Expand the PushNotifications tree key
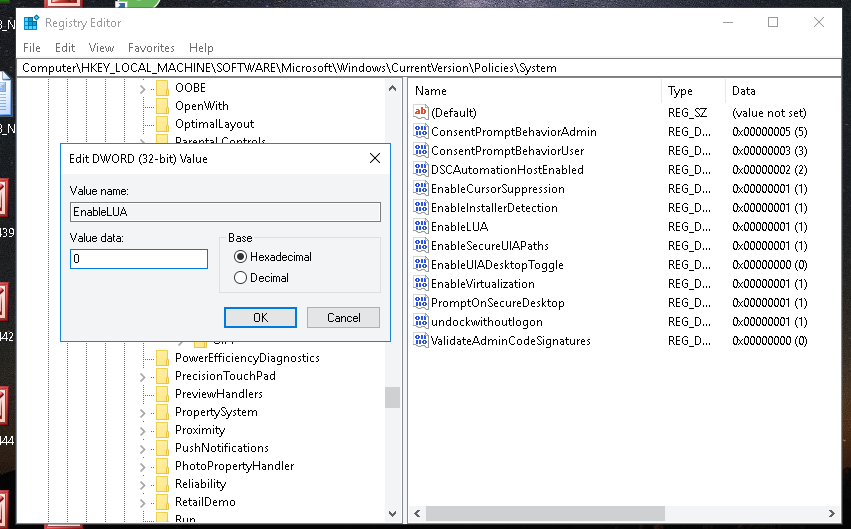This screenshot has height=529, width=851. 142,448
